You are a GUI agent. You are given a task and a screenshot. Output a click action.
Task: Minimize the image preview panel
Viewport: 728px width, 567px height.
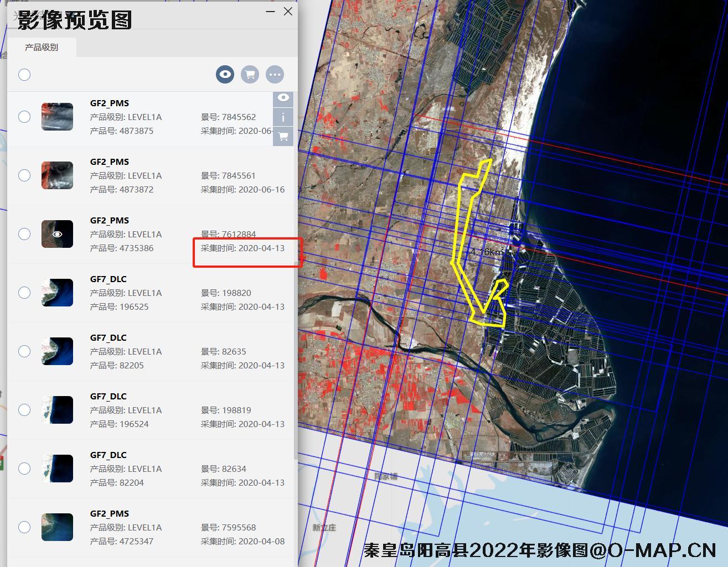(270, 11)
